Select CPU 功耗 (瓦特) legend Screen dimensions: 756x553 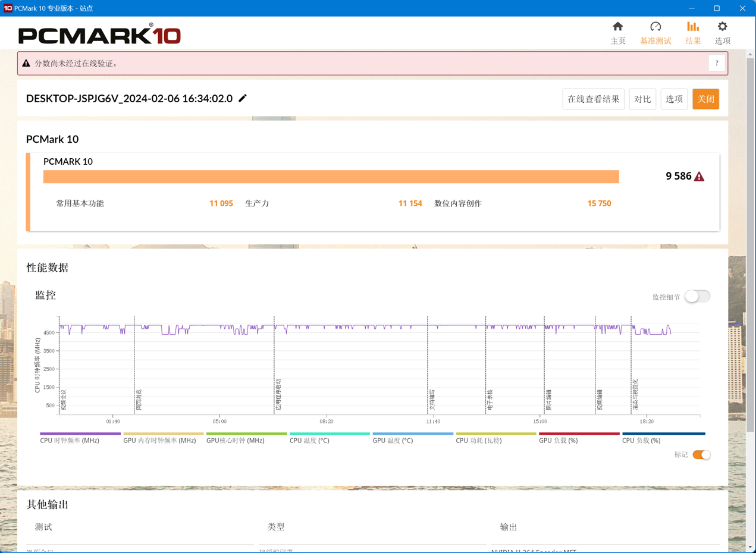496,438
